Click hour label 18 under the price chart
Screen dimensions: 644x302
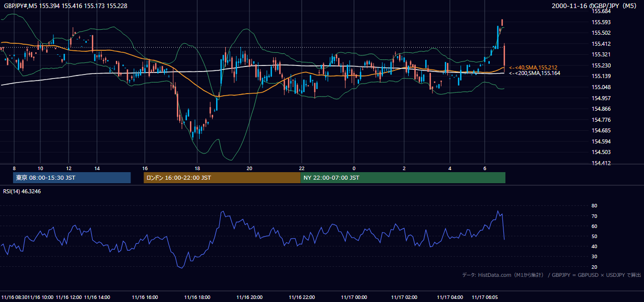pyautogui.click(x=198, y=168)
